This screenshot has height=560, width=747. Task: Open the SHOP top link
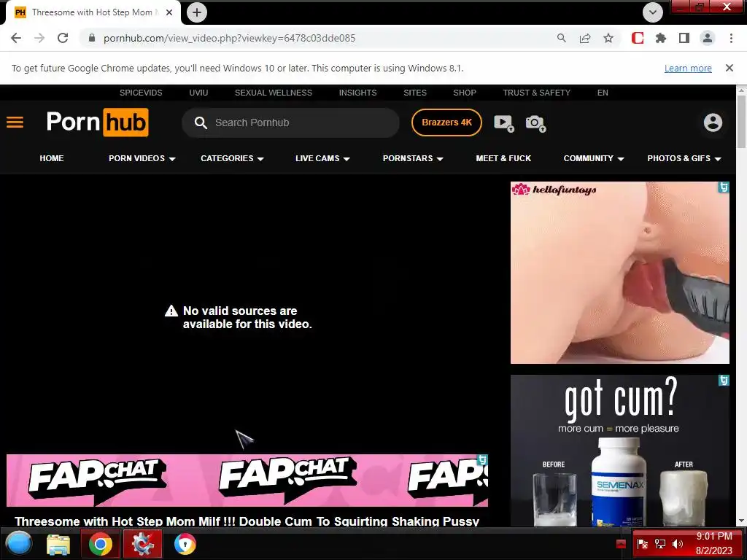click(465, 93)
